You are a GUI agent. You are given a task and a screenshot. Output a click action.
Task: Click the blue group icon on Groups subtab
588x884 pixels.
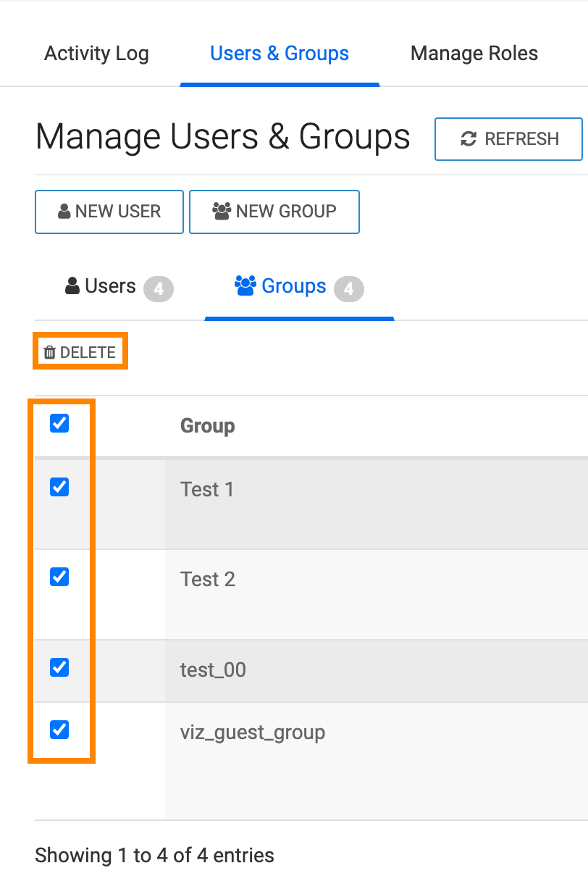245,286
